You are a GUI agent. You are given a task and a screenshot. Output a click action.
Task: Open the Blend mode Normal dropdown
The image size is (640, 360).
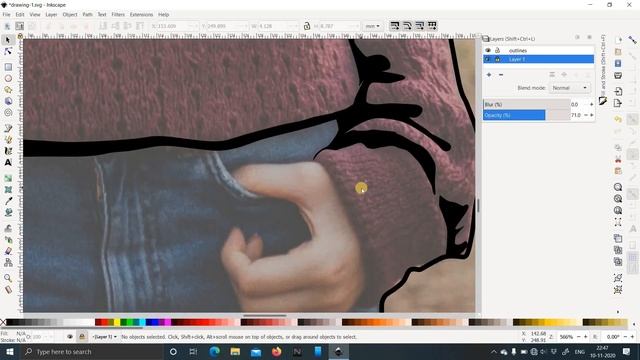569,88
